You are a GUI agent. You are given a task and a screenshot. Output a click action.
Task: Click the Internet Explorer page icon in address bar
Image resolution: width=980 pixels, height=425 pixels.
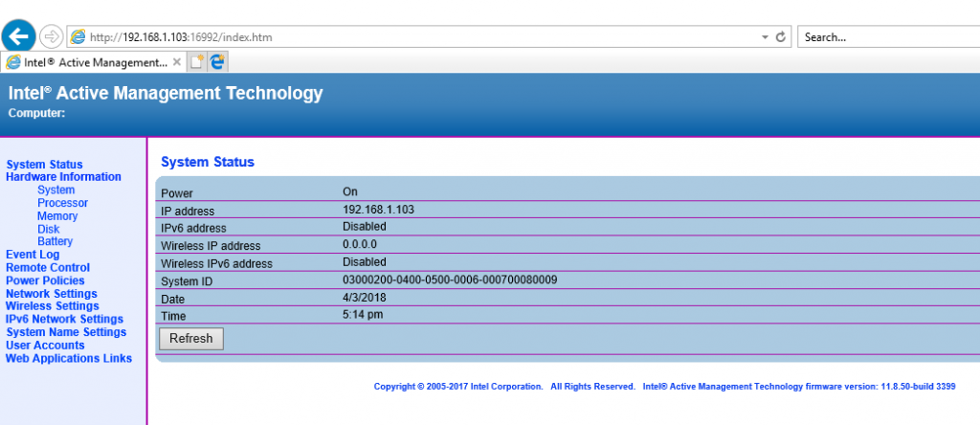[x=78, y=37]
